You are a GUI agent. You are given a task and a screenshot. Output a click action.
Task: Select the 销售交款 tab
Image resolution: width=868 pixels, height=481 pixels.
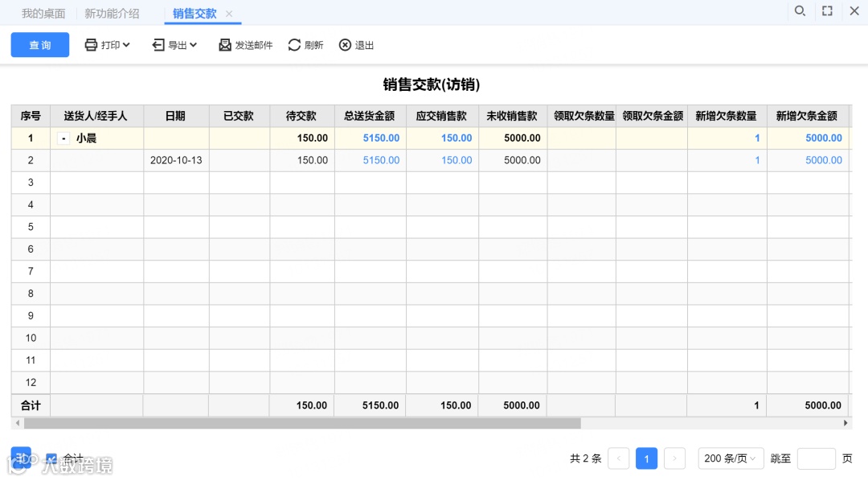click(194, 14)
